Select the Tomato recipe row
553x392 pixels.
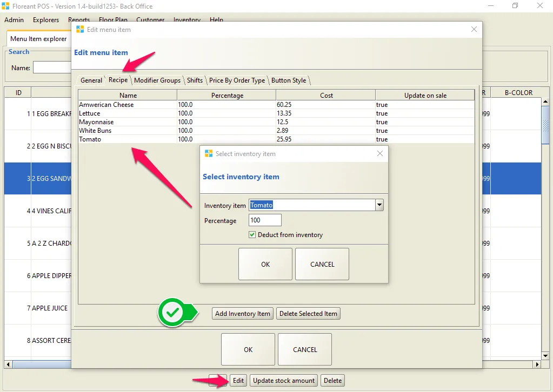coord(276,139)
